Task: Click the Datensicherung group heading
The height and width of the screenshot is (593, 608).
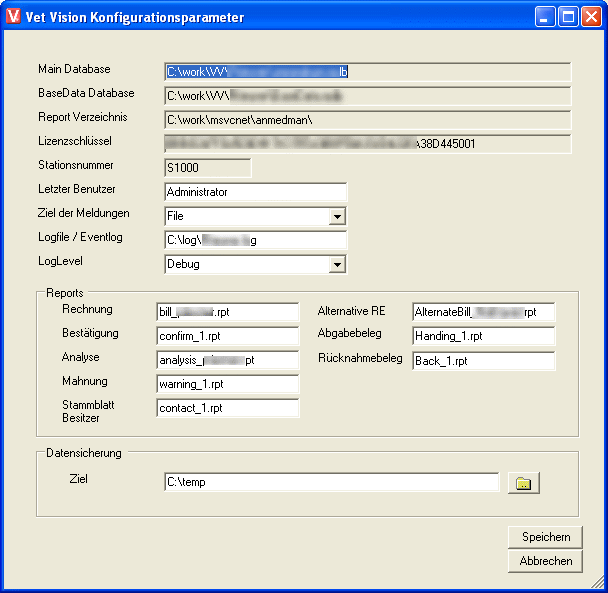Action: coord(84,453)
